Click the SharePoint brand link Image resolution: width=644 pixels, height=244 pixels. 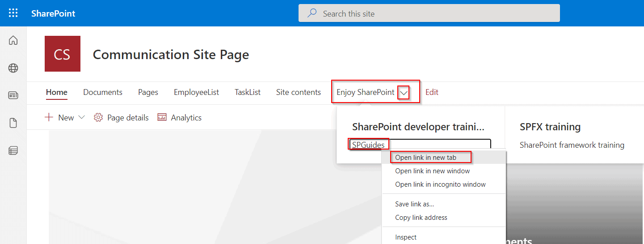(53, 13)
